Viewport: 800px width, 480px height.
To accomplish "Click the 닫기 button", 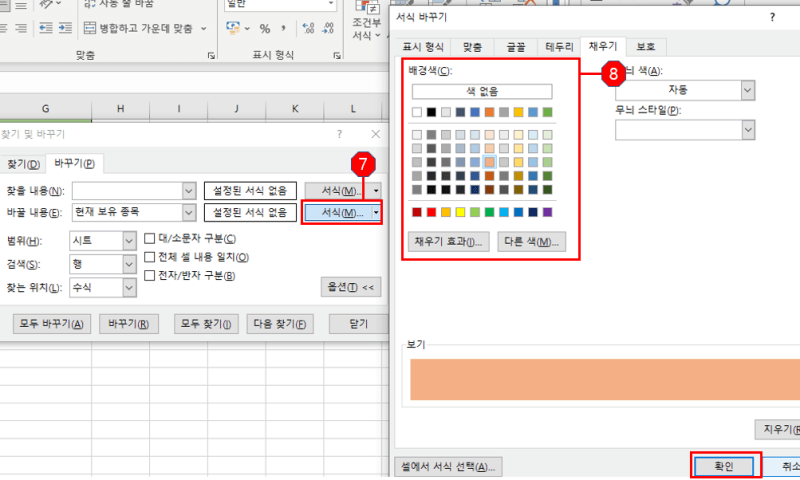I will tap(359, 324).
